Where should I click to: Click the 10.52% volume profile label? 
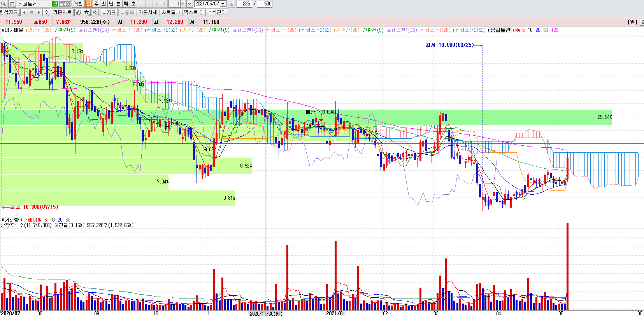point(245,166)
